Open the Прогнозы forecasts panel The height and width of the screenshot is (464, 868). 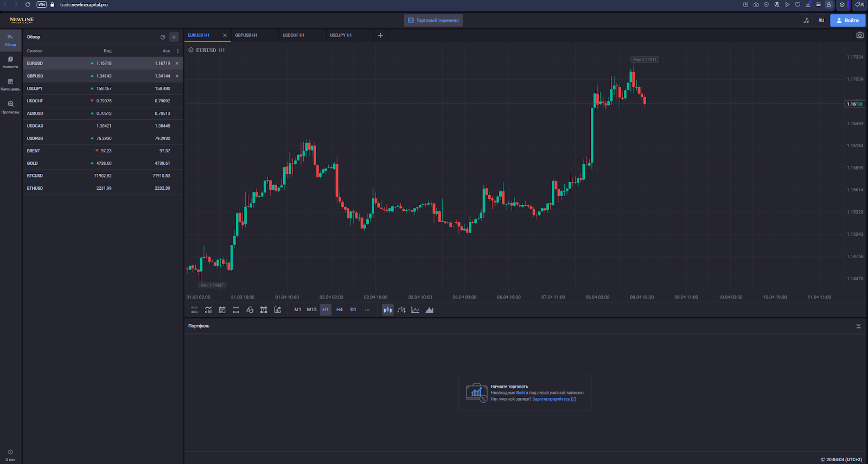coord(10,106)
